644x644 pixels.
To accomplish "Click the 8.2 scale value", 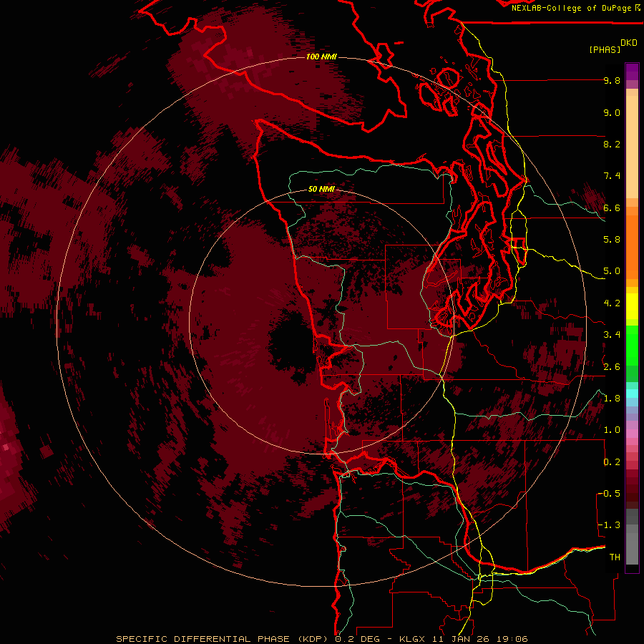I will (x=612, y=144).
